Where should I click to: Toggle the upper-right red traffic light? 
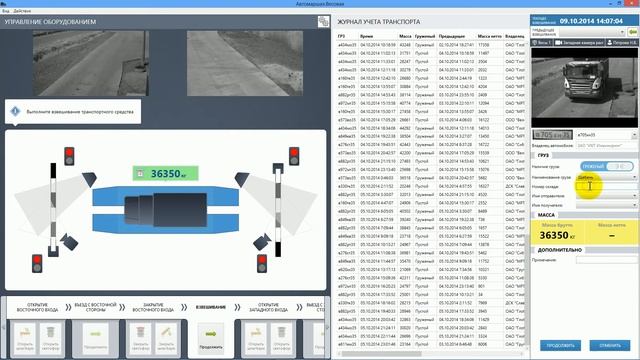[x=294, y=156]
